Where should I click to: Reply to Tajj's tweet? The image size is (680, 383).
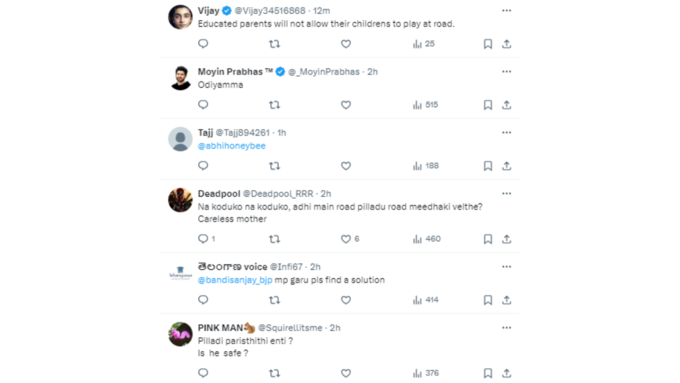tap(203, 166)
